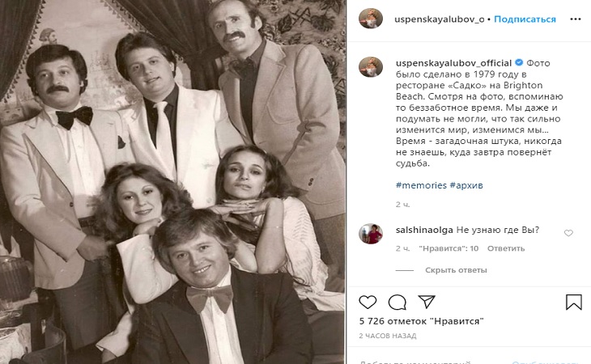This screenshot has height=364, width=591.
Task: Like salshinaolga's comment with the small heart
Action: [568, 233]
